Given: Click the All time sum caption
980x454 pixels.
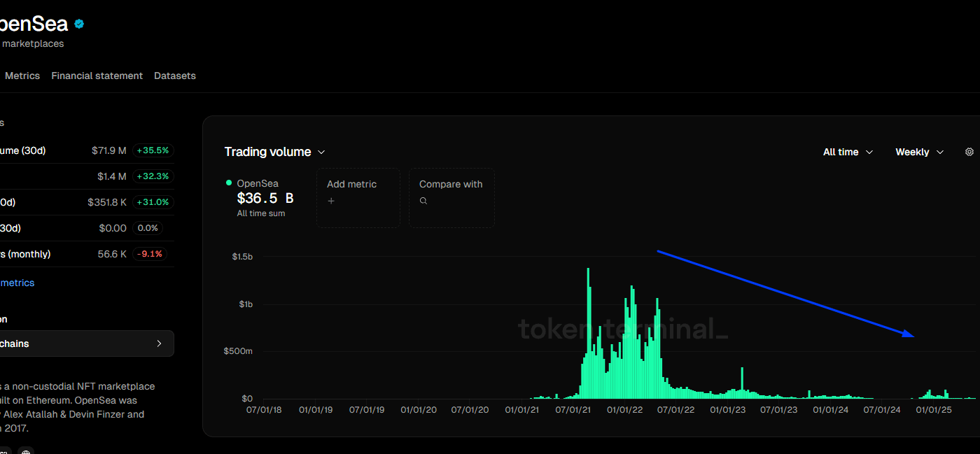Looking at the screenshot, I should (261, 213).
